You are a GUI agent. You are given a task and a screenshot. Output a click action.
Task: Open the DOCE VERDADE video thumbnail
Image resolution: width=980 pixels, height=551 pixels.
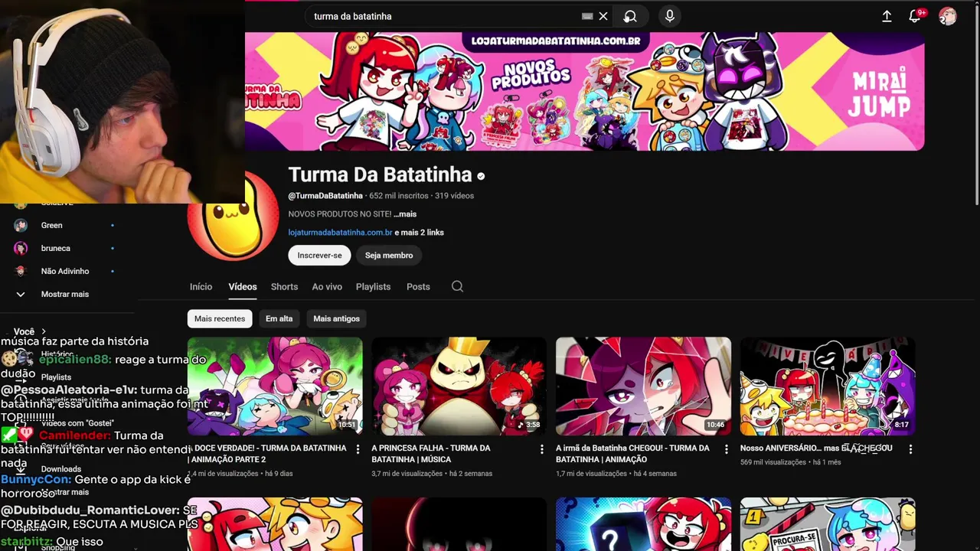(275, 386)
